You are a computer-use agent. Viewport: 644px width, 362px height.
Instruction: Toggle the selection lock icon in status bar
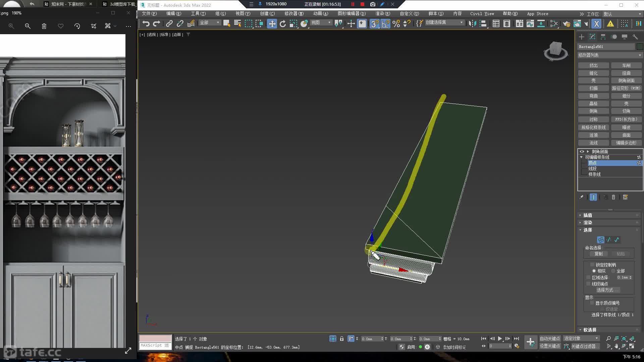342,339
